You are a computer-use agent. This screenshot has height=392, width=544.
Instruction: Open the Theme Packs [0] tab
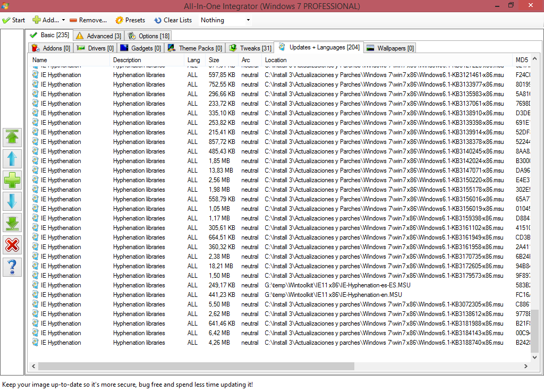[194, 48]
